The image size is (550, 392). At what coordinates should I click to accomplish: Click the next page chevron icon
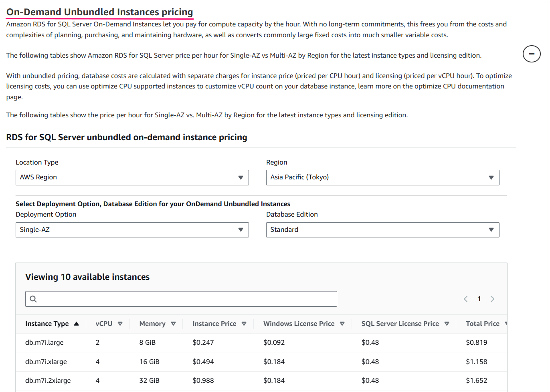[x=493, y=299]
